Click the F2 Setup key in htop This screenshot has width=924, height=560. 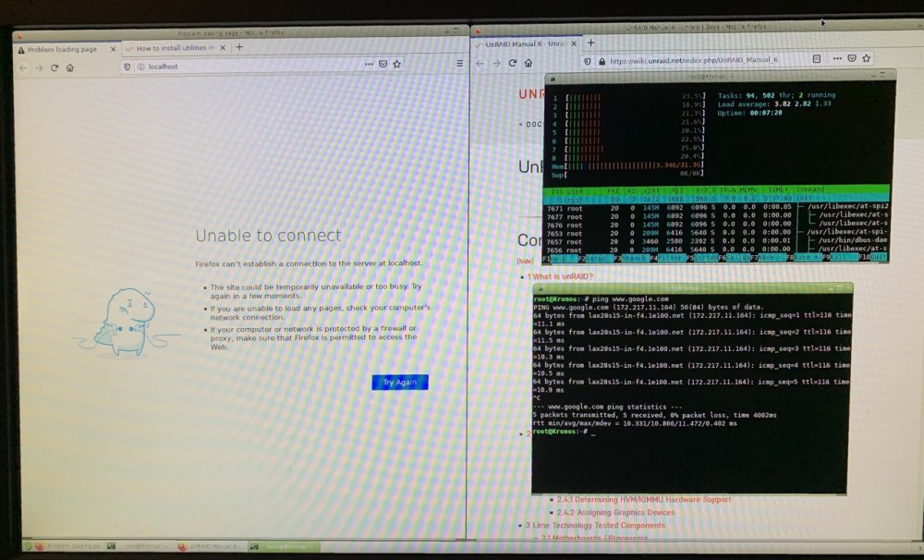594,258
